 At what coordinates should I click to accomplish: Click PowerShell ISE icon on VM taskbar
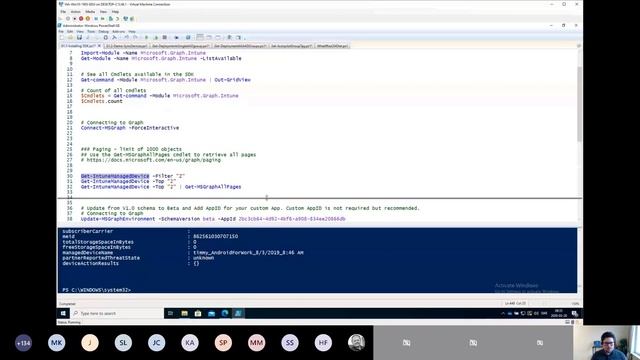pyautogui.click(x=238, y=313)
